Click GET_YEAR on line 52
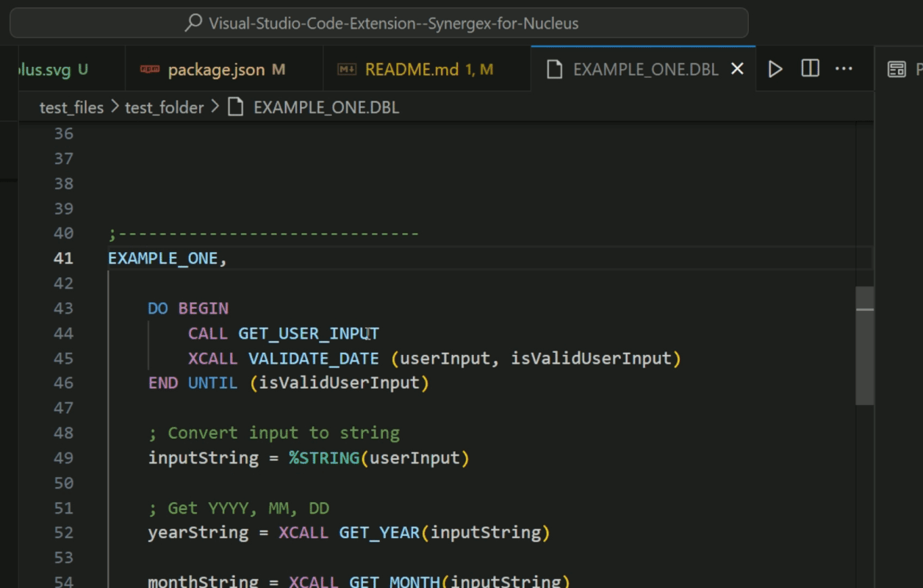The image size is (923, 588). (x=379, y=533)
